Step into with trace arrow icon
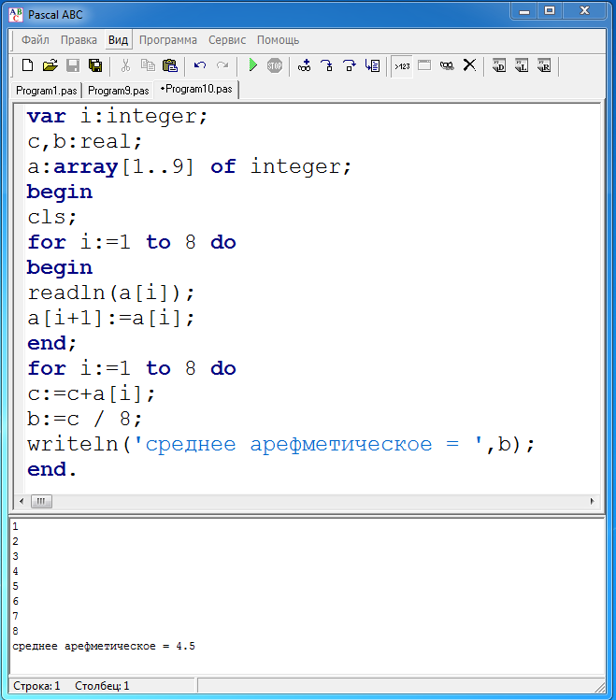616x700 pixels. click(x=327, y=65)
